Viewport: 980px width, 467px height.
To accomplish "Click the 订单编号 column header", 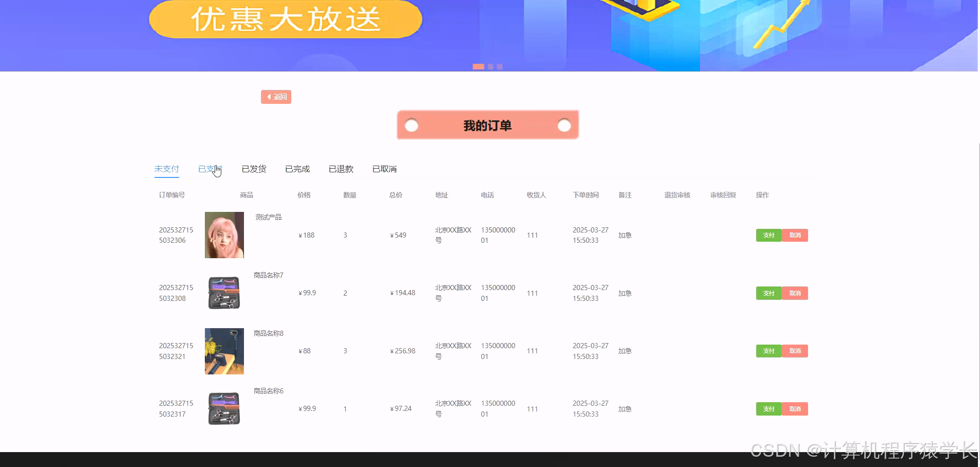I will (x=172, y=195).
